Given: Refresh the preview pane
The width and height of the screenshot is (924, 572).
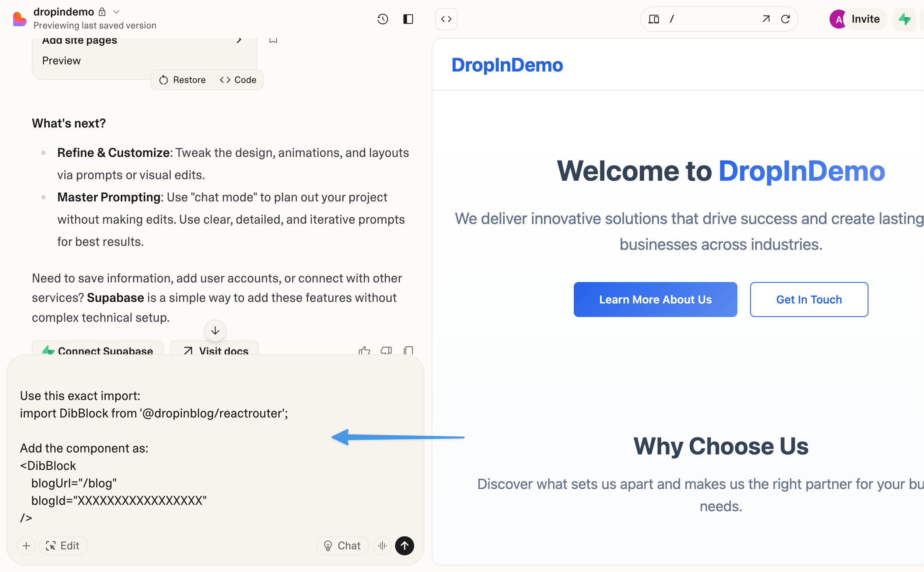Looking at the screenshot, I should tap(785, 19).
